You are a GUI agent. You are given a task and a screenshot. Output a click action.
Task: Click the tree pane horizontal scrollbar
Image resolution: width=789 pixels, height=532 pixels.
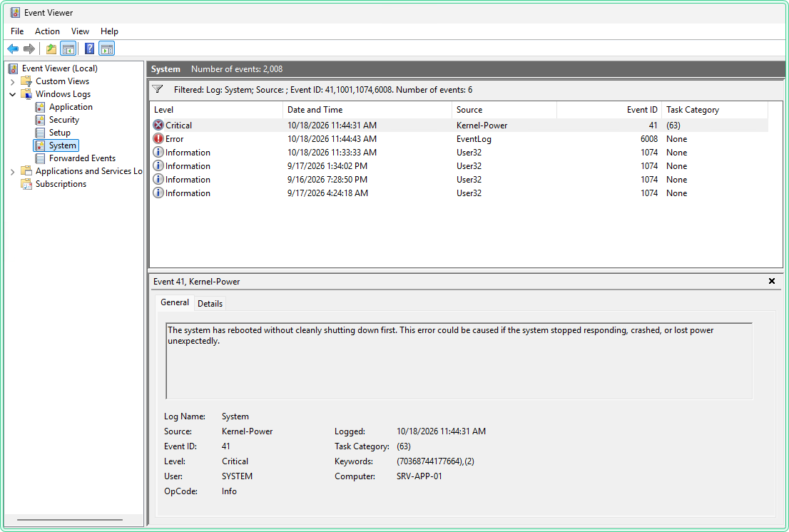[69, 520]
